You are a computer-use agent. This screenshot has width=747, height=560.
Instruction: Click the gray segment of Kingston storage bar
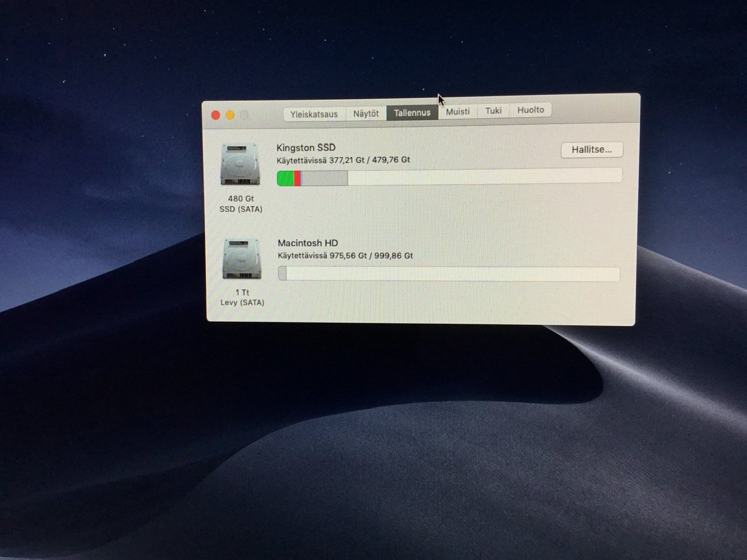[325, 178]
